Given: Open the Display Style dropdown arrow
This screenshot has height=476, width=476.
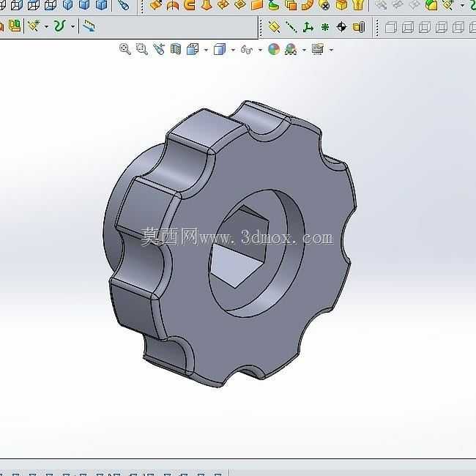Looking at the screenshot, I should click(233, 50).
